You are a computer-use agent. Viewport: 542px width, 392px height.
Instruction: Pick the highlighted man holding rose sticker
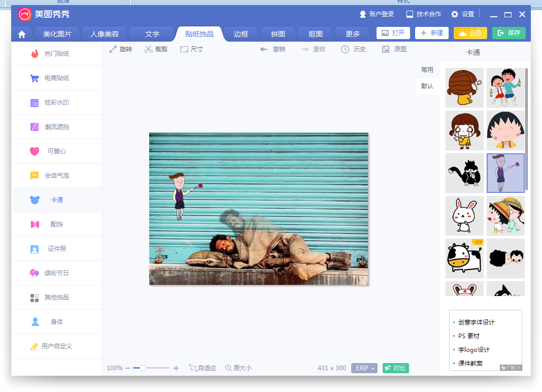coord(505,173)
